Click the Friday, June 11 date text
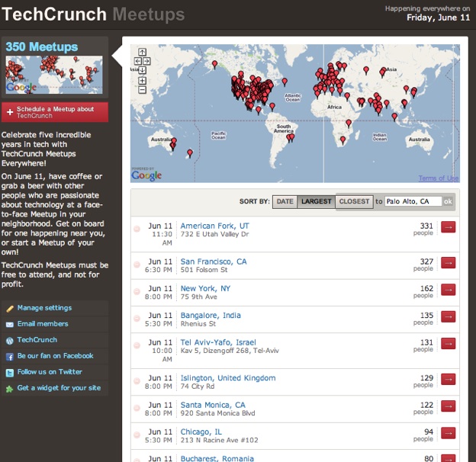Image resolution: width=476 pixels, height=462 pixels. (x=438, y=18)
